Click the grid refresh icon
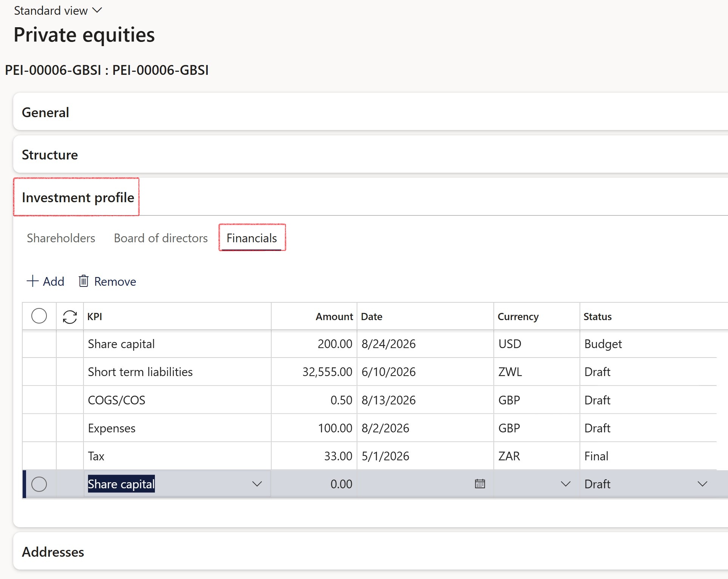Screen dimensions: 728x579 [70, 317]
